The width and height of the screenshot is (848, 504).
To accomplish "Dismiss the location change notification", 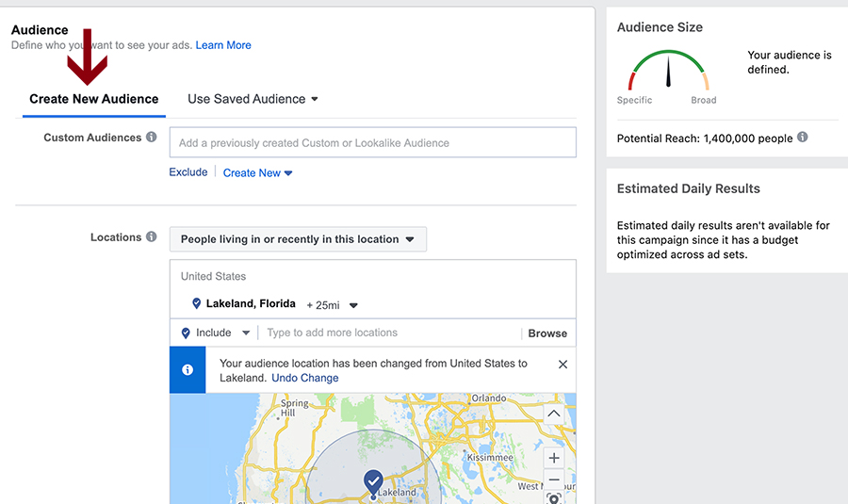I will coord(563,365).
